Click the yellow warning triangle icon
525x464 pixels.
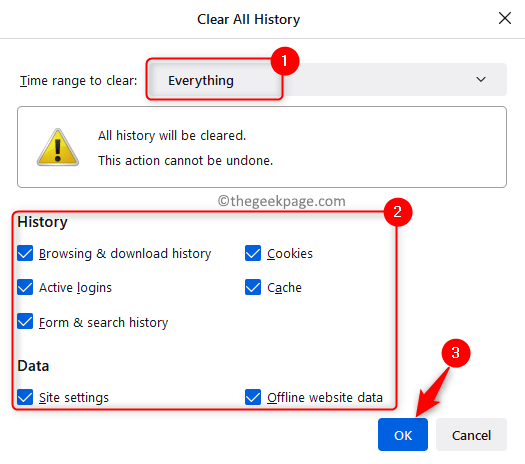point(58,148)
